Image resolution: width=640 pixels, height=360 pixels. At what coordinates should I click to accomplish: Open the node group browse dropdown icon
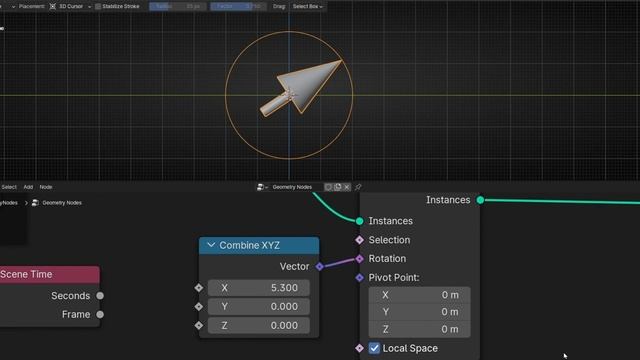click(262, 187)
